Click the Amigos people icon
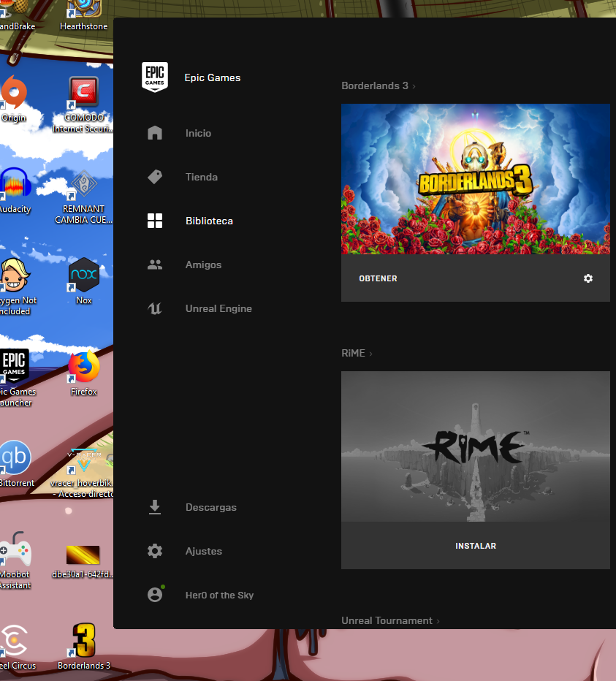Screen dimensions: 616x681 click(x=155, y=265)
